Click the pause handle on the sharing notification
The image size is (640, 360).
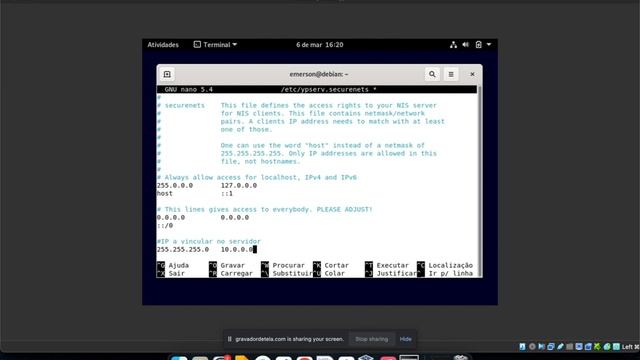click(x=229, y=339)
